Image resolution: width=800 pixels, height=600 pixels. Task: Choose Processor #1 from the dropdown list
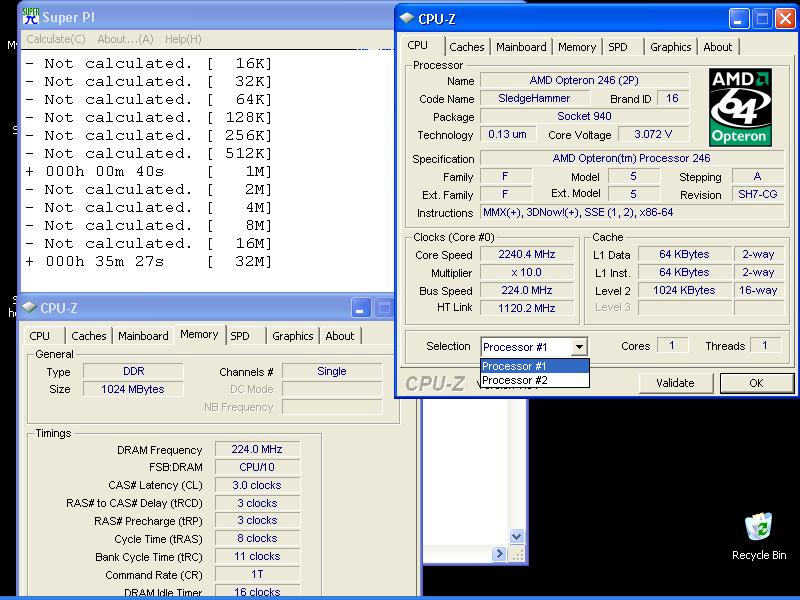coord(535,366)
